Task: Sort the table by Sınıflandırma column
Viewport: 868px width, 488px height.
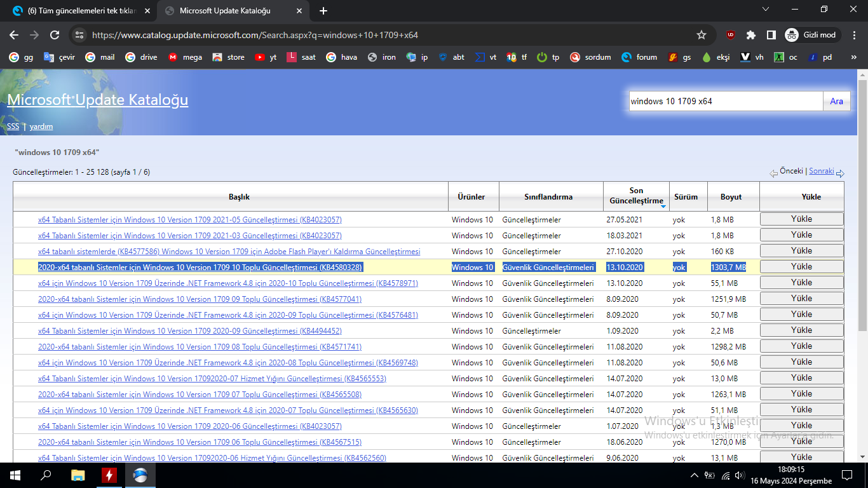Action: [x=548, y=197]
